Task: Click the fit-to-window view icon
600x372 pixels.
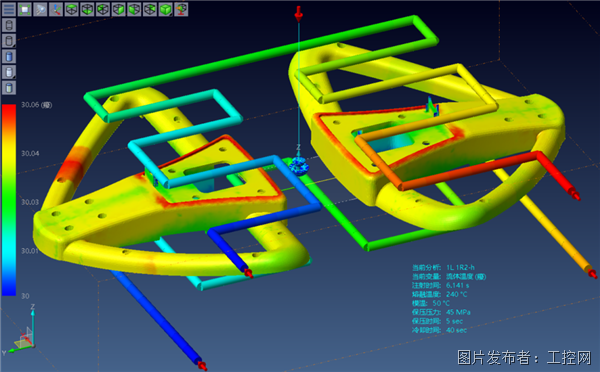Action: click(24, 9)
